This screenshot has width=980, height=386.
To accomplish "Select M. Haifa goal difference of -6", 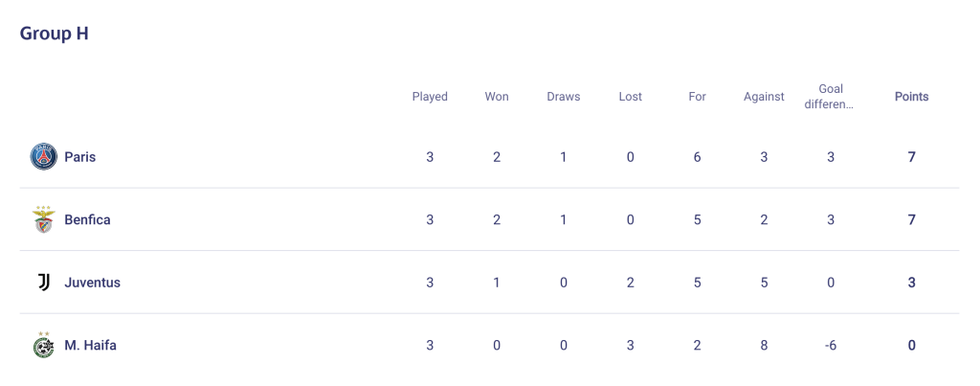I will (830, 345).
